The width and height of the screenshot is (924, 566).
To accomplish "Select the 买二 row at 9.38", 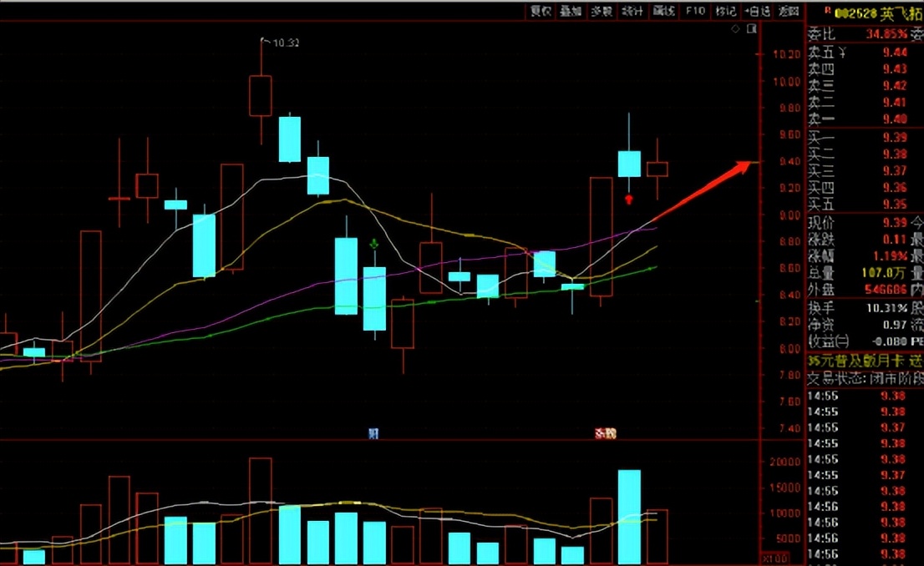I will pos(865,154).
